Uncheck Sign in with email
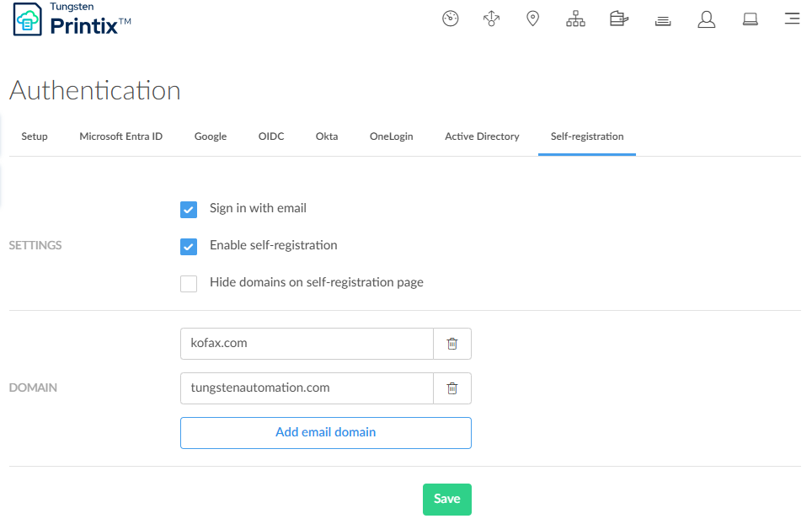 coord(189,209)
